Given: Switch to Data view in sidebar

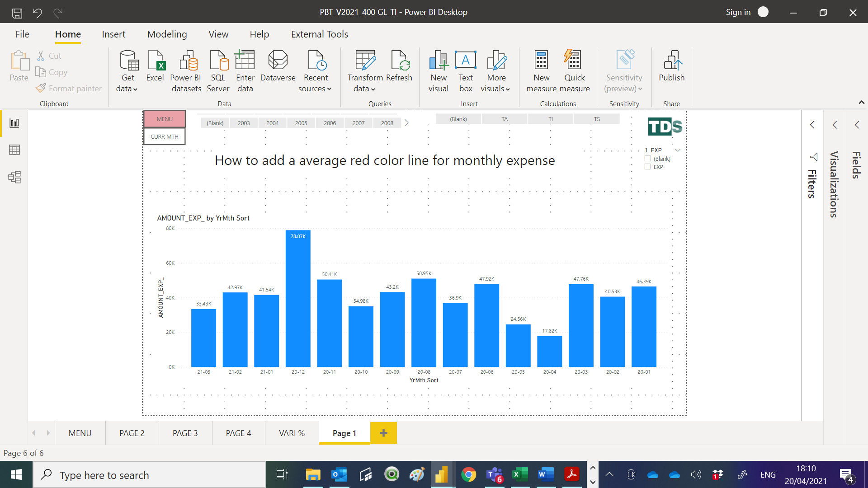Looking at the screenshot, I should [14, 150].
